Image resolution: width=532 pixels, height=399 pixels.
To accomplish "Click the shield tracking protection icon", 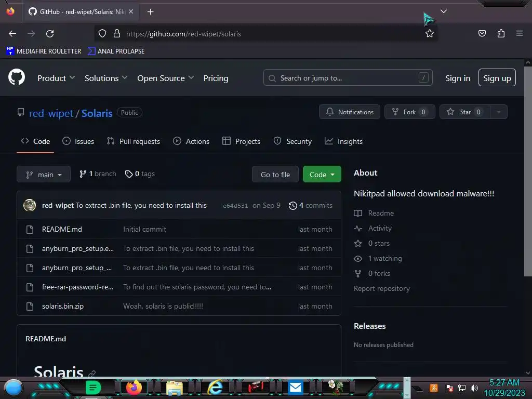I will [102, 34].
